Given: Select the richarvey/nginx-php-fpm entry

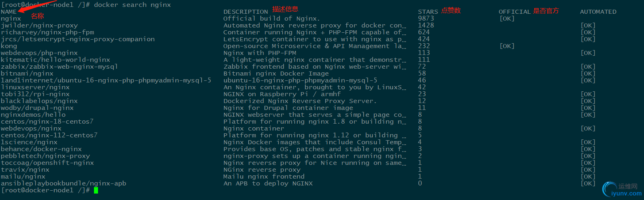Looking at the screenshot, I should (47, 32).
